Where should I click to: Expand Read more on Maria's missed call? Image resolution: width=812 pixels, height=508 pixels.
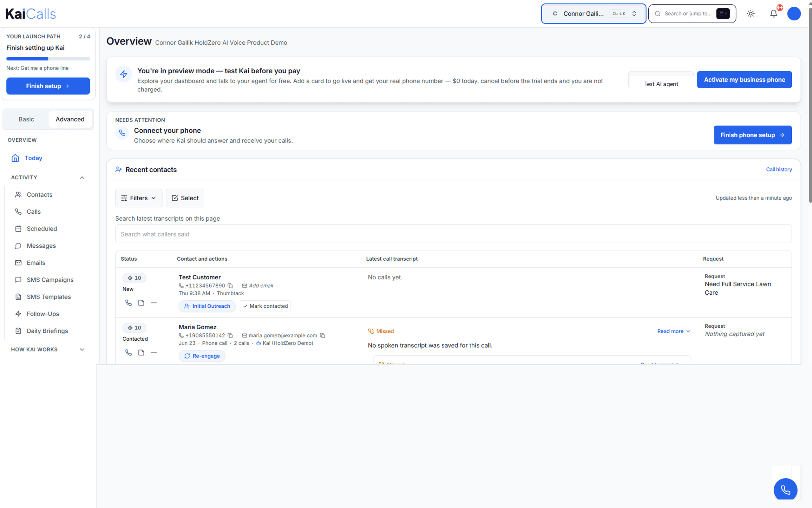pos(673,331)
